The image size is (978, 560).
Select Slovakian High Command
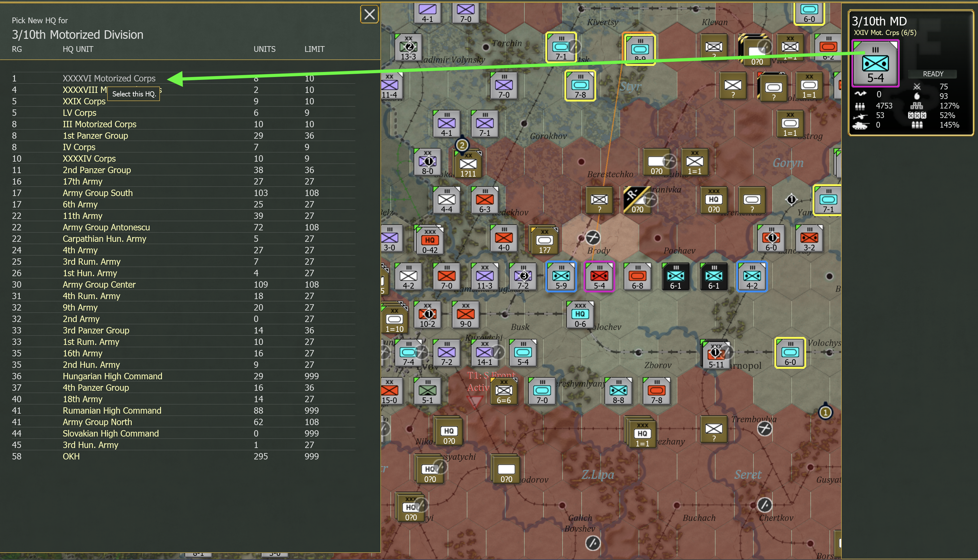183,433
